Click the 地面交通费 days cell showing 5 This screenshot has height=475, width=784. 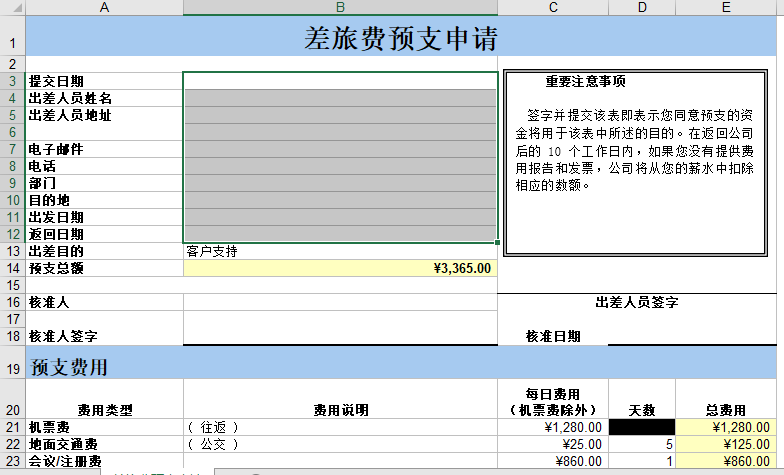[642, 444]
